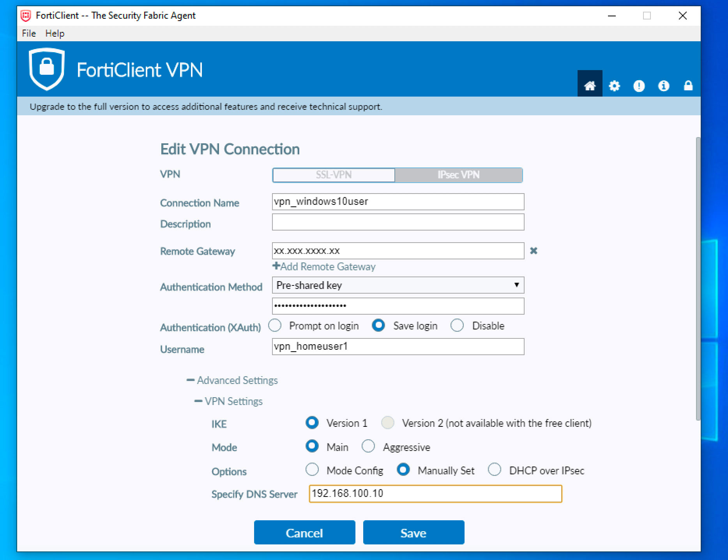Collapse the VPN Settings section
This screenshot has height=560, width=728.
click(228, 401)
